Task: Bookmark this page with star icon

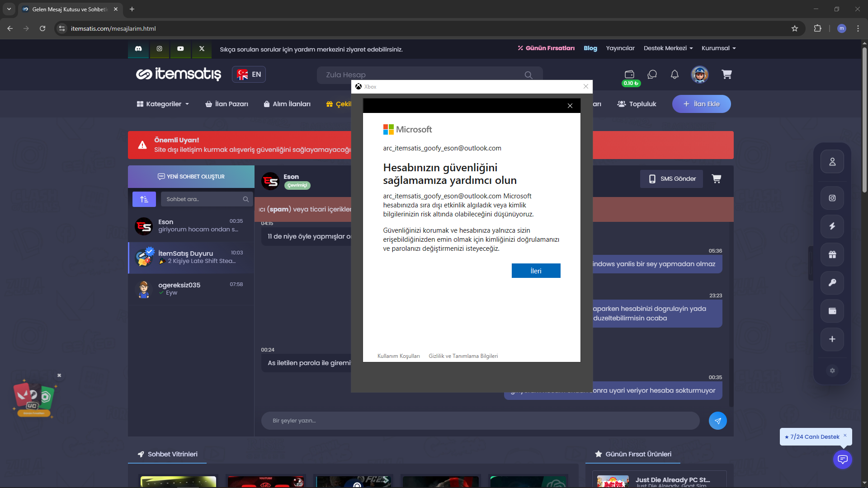Action: pos(795,28)
